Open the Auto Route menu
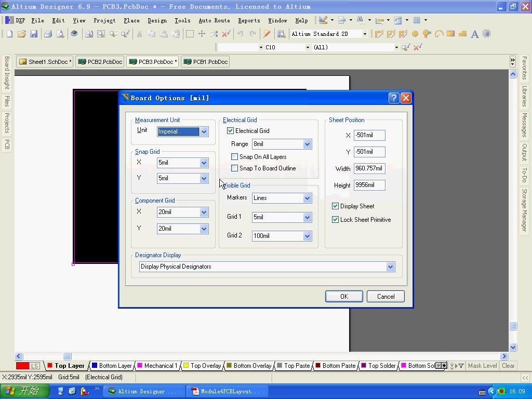The image size is (532, 399). [215, 20]
